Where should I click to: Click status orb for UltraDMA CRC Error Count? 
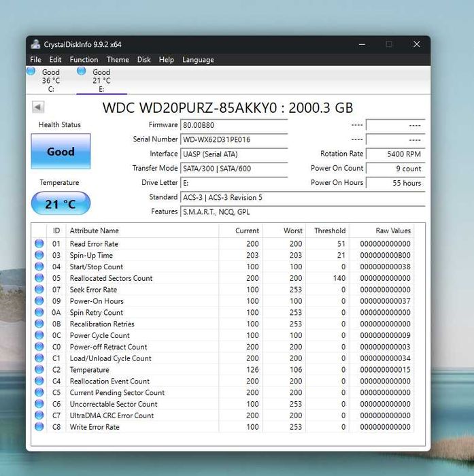39,415
